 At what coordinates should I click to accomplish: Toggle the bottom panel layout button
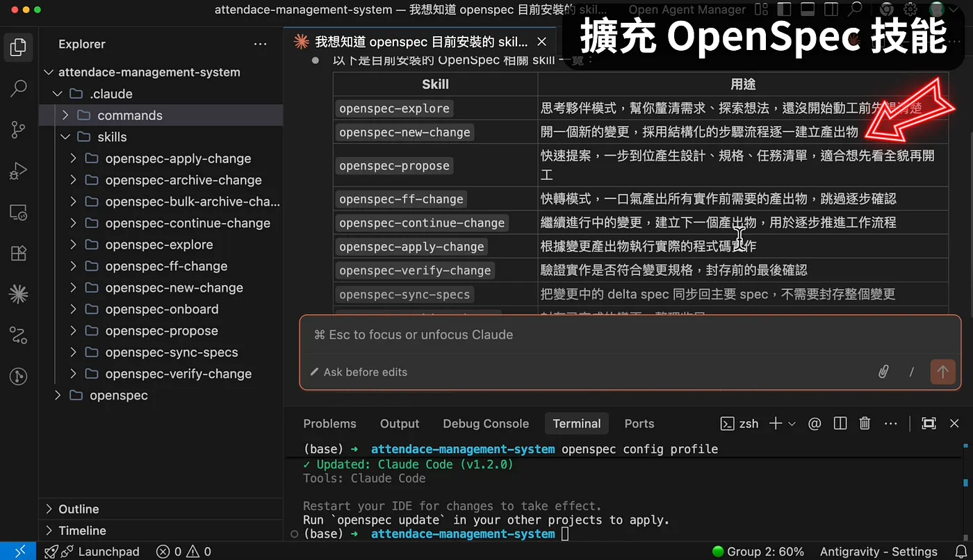pyautogui.click(x=807, y=10)
